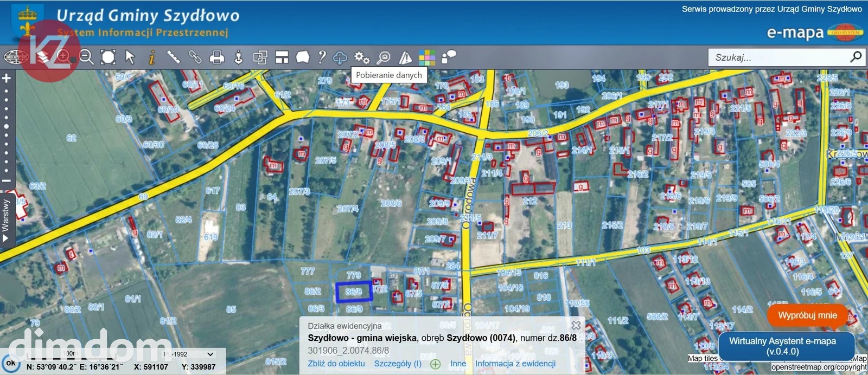Viewport: 868px width, 375px height.
Task: Click the 'Inne' link in popup
Action: pos(458,364)
